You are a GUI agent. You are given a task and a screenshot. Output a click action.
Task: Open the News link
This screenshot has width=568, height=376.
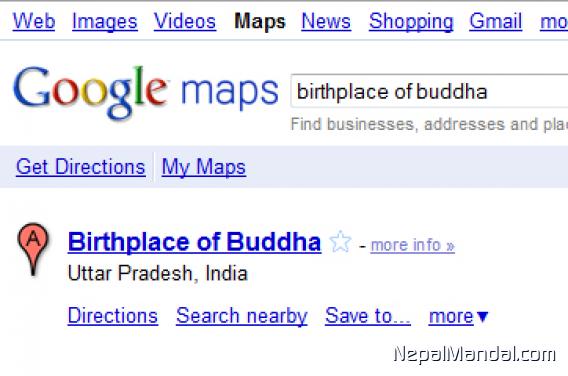tap(326, 21)
